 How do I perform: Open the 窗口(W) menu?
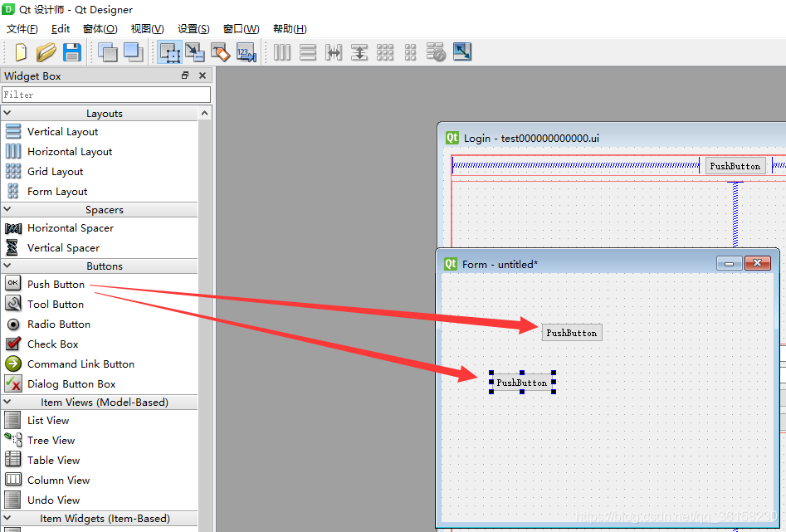[242, 29]
